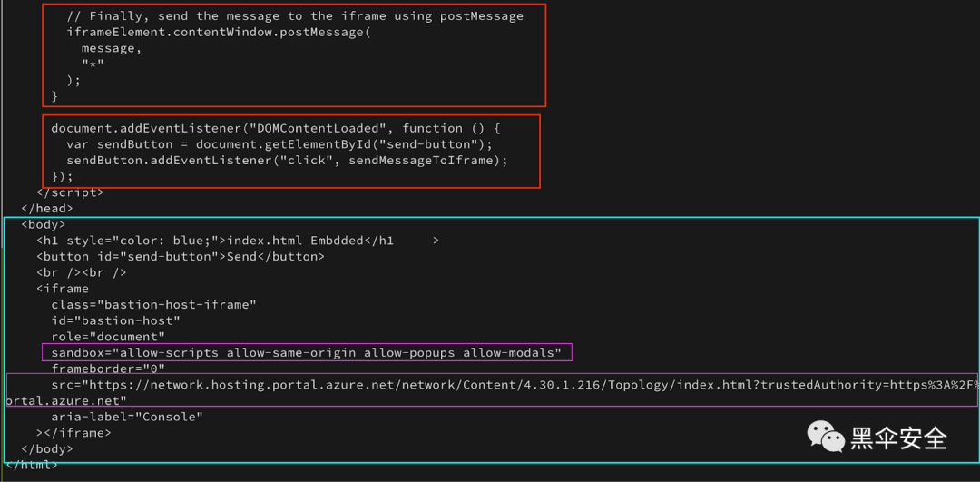Click the closing </script> tag
Image resolution: width=980 pixels, height=482 pixels.
point(70,192)
